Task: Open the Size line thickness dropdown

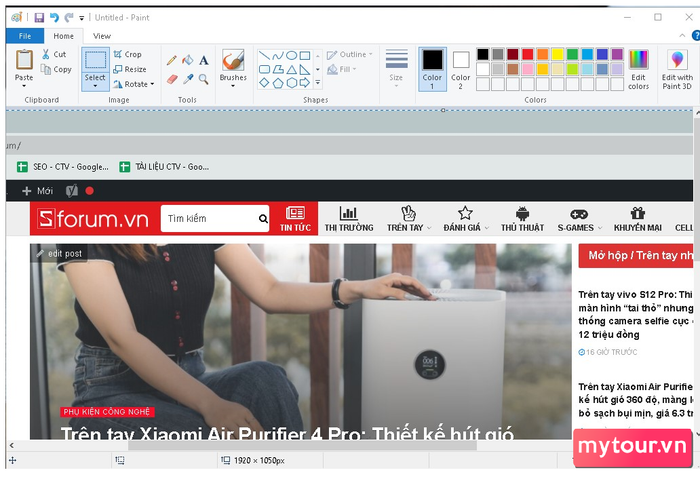Action: click(396, 68)
